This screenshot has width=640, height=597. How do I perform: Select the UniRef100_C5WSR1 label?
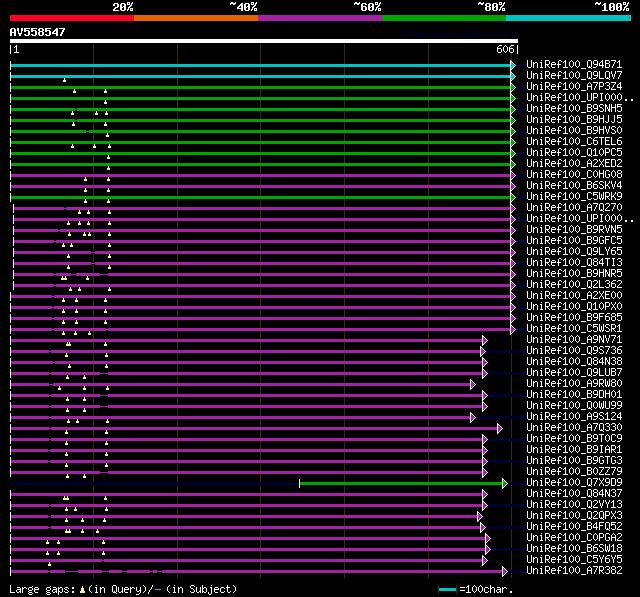coord(574,329)
